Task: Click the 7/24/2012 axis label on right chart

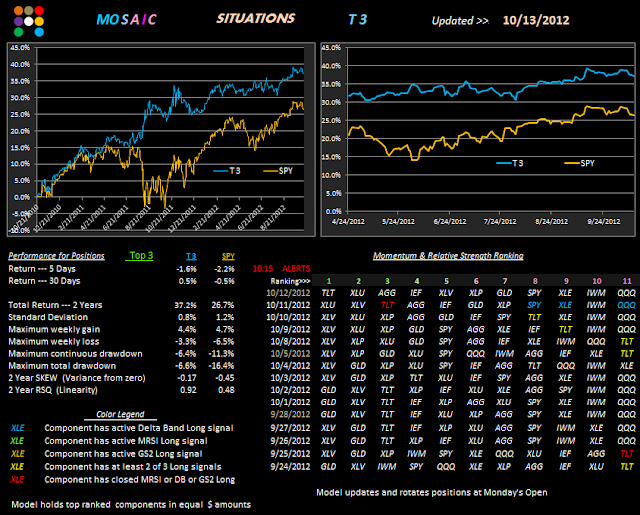Action: pyautogui.click(x=500, y=222)
